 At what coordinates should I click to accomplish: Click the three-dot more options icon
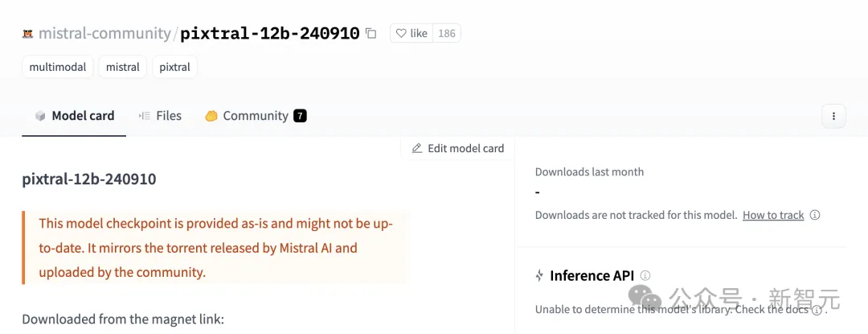tap(833, 116)
